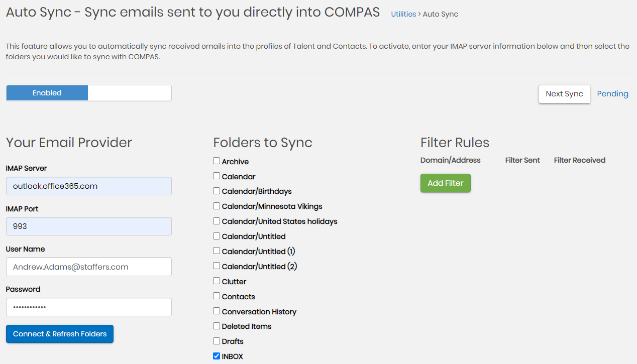637x364 pixels.
Task: Click into the IMAP Port field
Action: pos(89,226)
